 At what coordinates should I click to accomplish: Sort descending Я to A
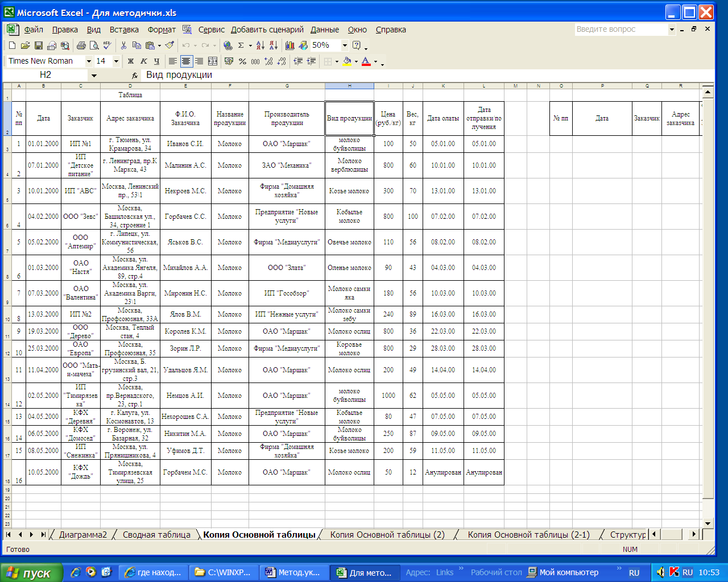point(274,45)
